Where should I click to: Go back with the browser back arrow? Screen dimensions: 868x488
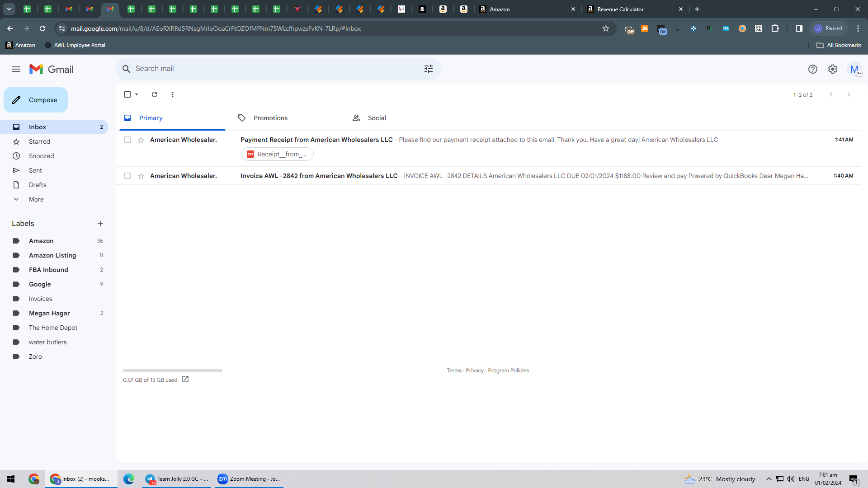coord(10,28)
